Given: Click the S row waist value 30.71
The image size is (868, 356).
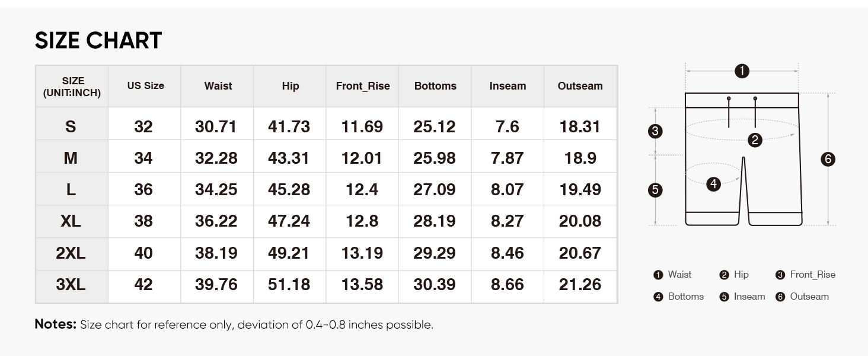Looking at the screenshot, I should coord(216,127).
